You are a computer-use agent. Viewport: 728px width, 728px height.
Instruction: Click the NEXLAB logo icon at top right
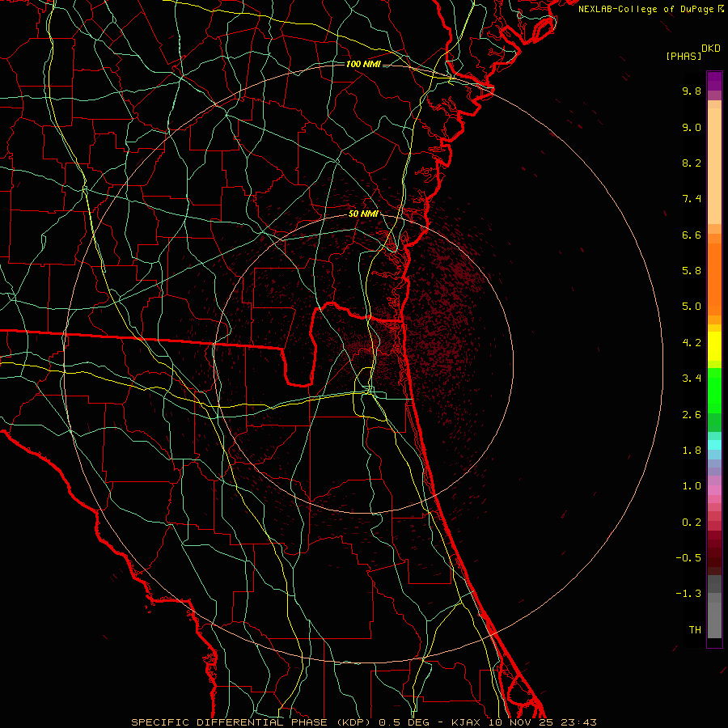[721, 8]
